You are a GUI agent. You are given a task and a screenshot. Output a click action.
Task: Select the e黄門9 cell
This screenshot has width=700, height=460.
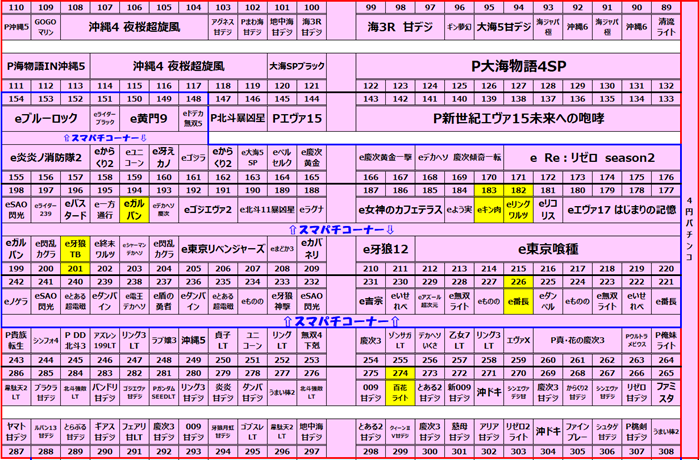pos(149,118)
